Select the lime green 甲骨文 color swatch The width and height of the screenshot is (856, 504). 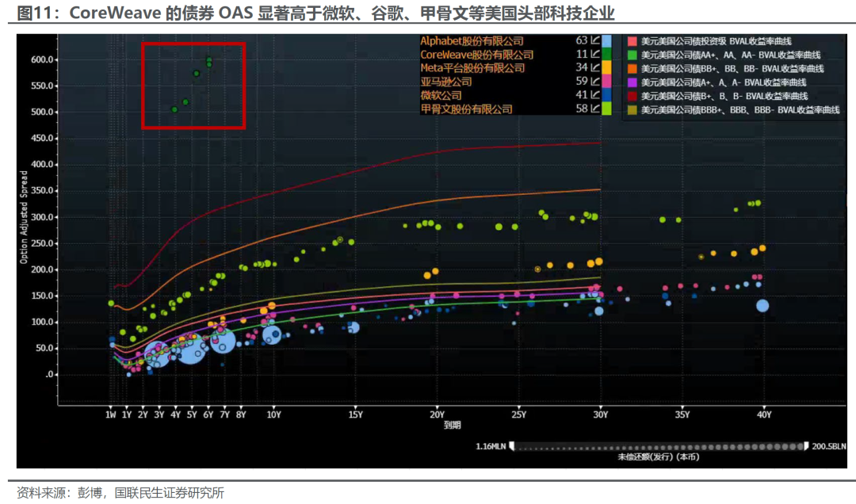click(606, 109)
